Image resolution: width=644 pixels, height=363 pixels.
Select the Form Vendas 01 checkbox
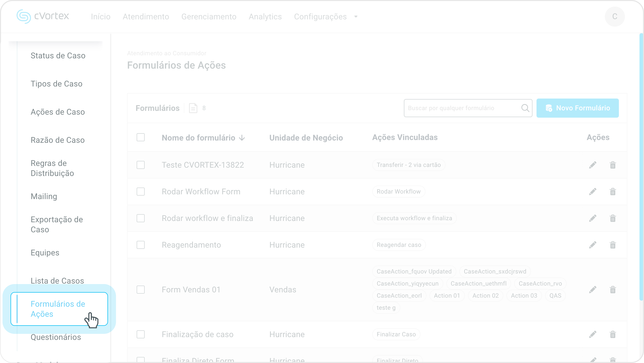[x=141, y=290]
